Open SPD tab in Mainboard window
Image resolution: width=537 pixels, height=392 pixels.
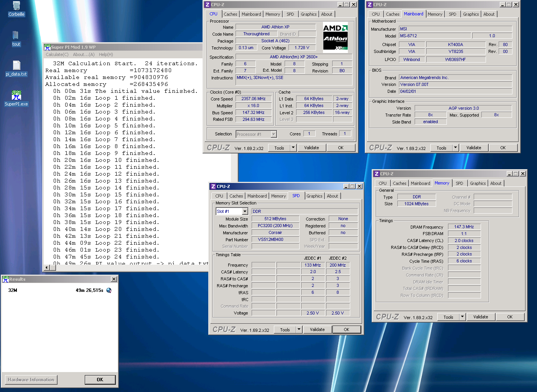pos(453,14)
